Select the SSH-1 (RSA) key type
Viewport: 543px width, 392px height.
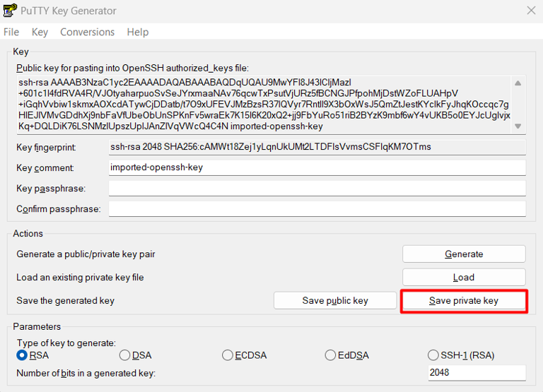point(461,355)
